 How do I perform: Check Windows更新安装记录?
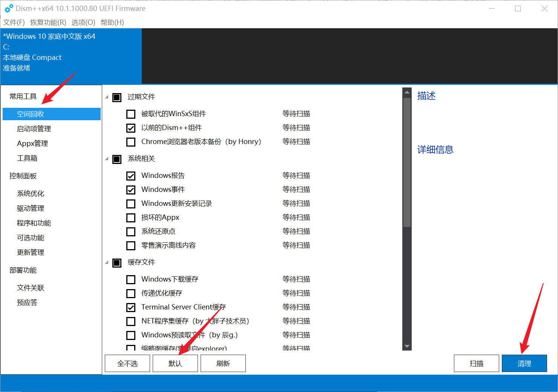coord(131,204)
